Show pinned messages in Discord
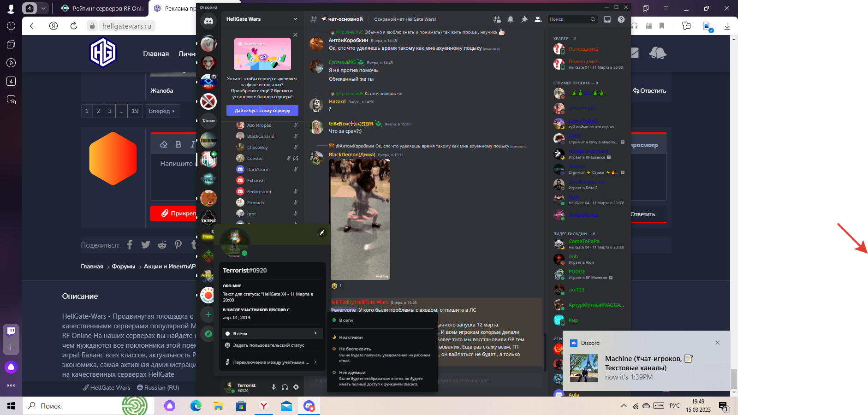Screen dimensions: 868x415 (x=524, y=19)
